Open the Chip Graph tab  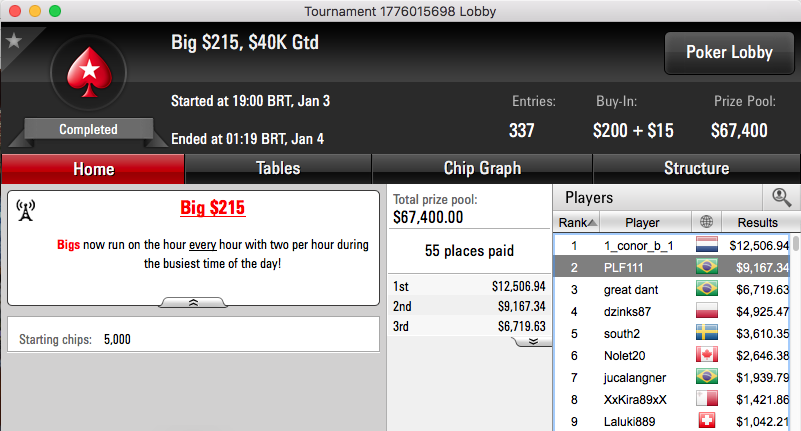pos(482,169)
